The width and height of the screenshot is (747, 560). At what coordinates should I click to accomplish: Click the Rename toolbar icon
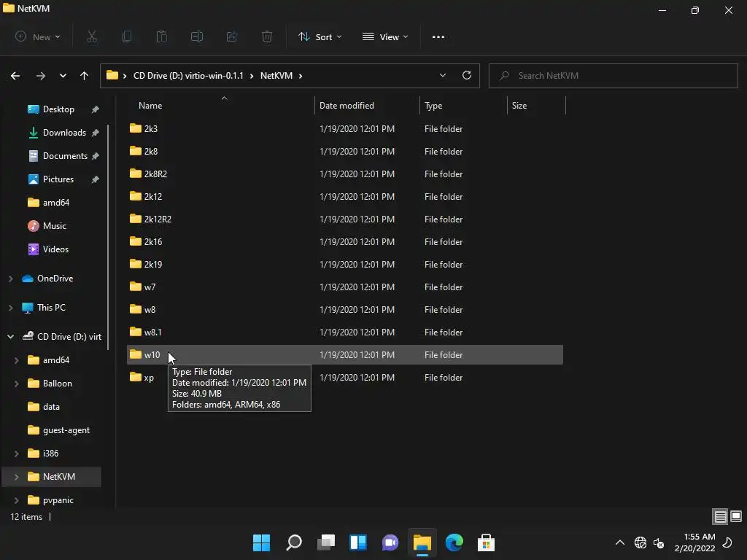pos(197,36)
